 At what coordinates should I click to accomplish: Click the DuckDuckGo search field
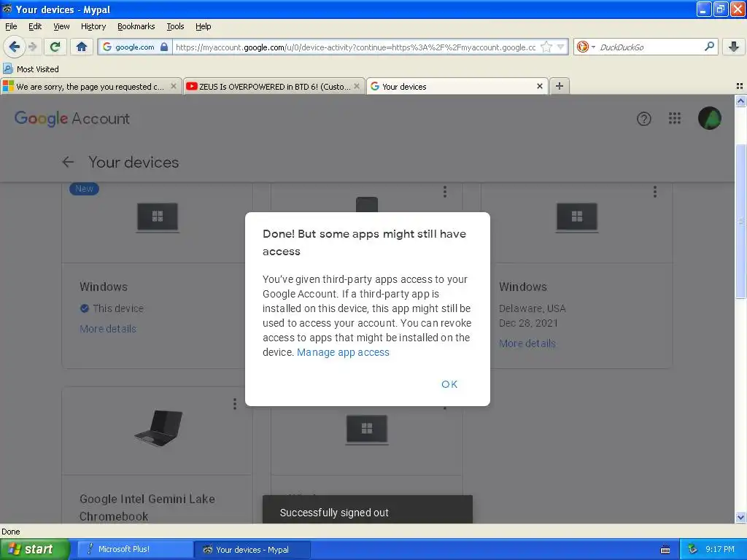click(650, 47)
